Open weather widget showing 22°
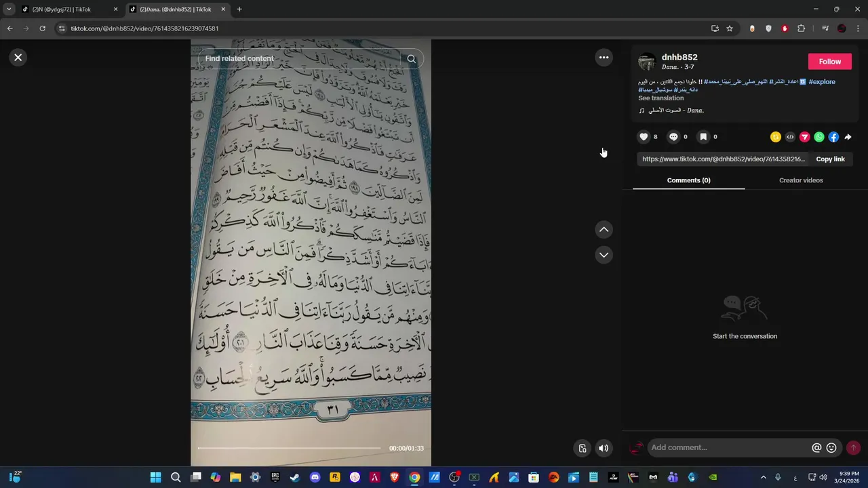This screenshot has height=488, width=868. [15, 477]
